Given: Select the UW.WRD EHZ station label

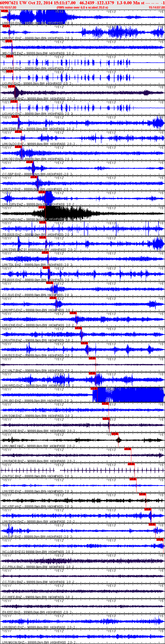Looking at the screenshot, I should point(38,386).
